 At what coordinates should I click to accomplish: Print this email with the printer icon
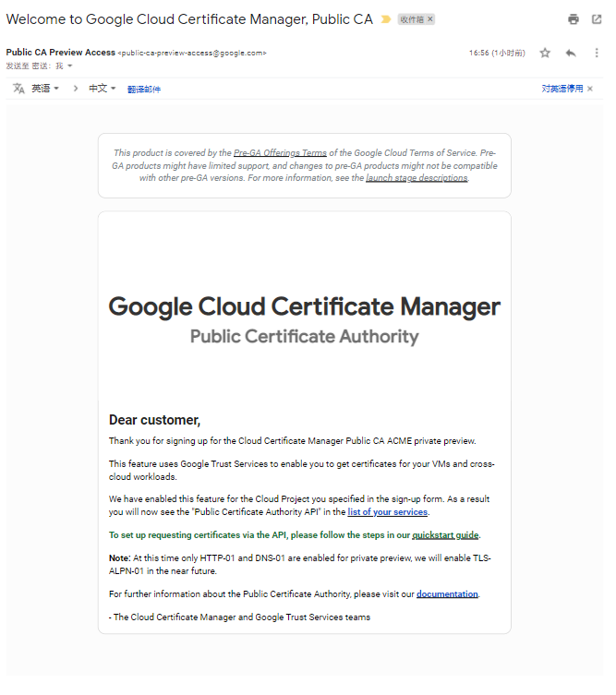[574, 19]
